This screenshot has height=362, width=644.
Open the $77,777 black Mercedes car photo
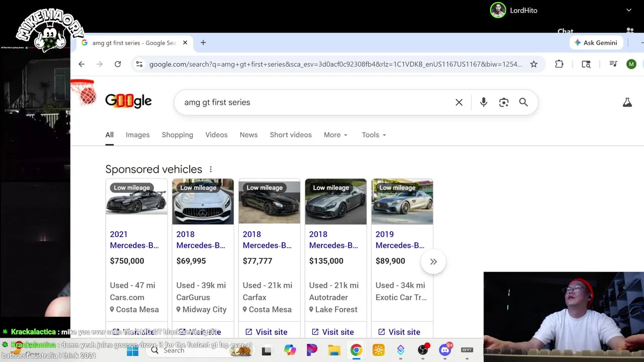click(x=269, y=202)
